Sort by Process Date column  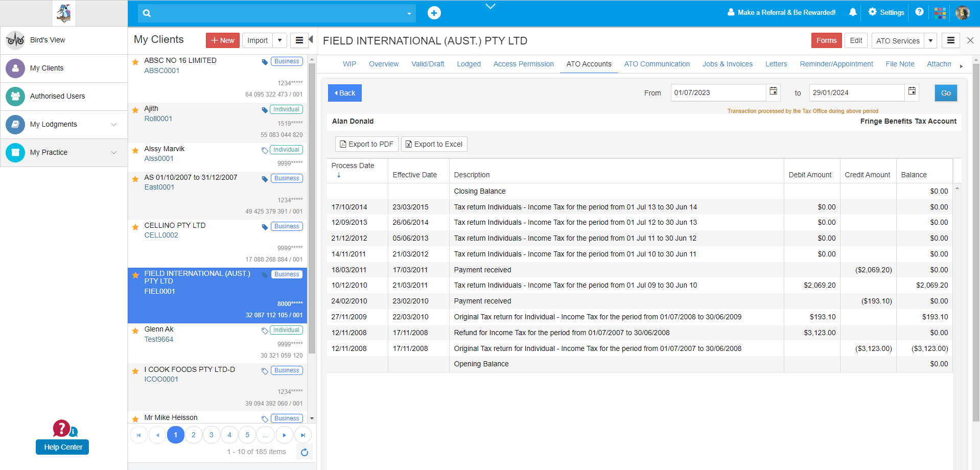pos(353,170)
